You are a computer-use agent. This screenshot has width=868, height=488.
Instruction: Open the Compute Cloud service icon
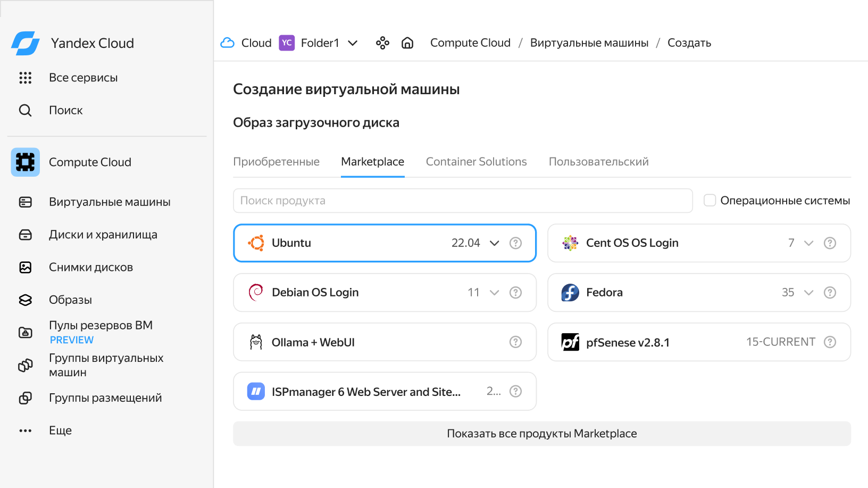(x=25, y=162)
